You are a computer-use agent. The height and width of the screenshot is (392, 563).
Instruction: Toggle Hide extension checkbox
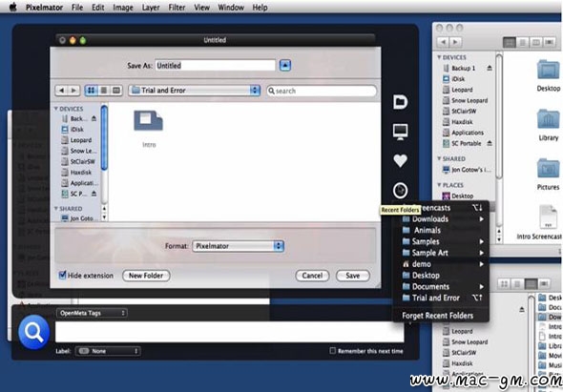pyautogui.click(x=62, y=276)
